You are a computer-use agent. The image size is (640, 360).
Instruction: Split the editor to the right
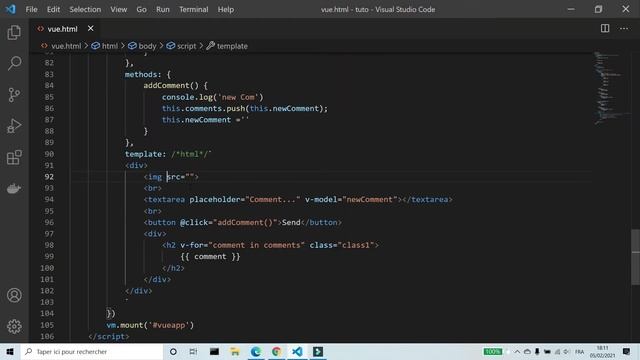[x=605, y=28]
